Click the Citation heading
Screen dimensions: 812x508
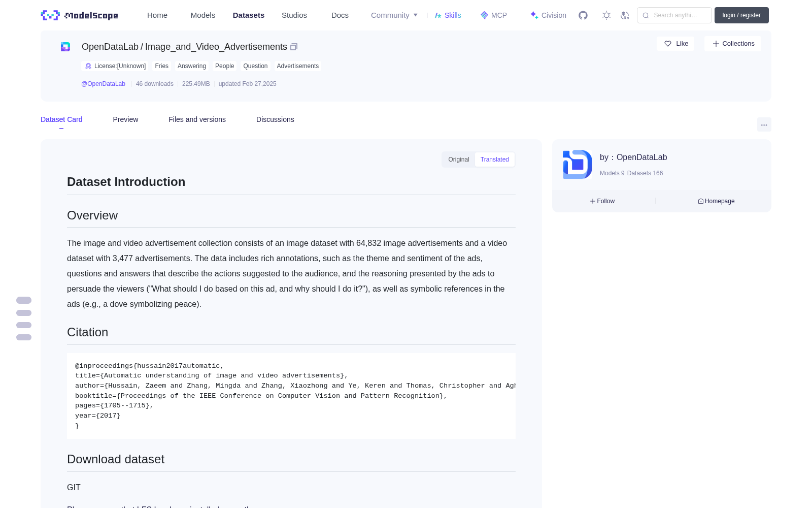point(88,332)
